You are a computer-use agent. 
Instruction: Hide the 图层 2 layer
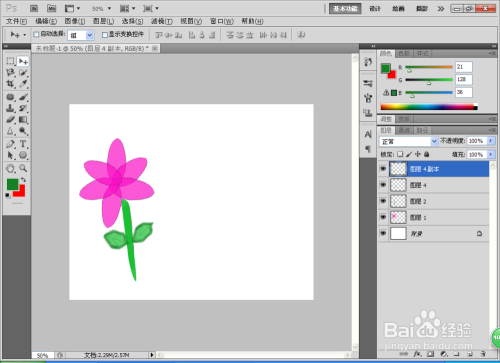click(383, 201)
